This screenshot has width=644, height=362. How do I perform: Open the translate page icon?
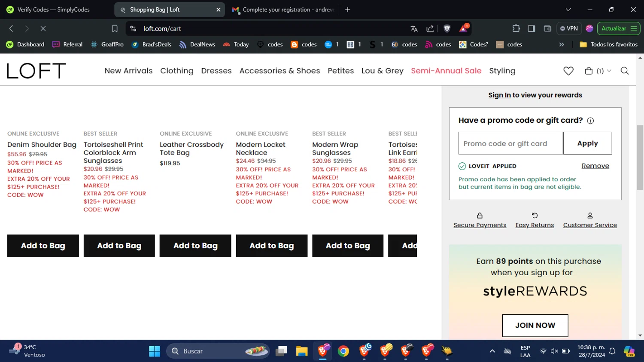pos(414,28)
